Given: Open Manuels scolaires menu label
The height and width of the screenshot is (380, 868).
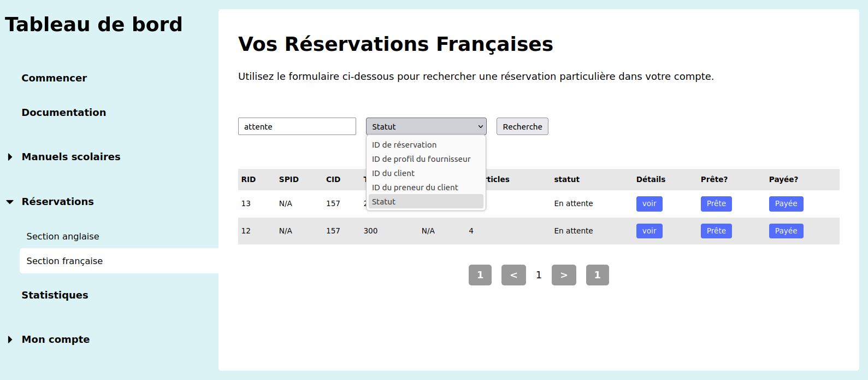Looking at the screenshot, I should click(71, 157).
